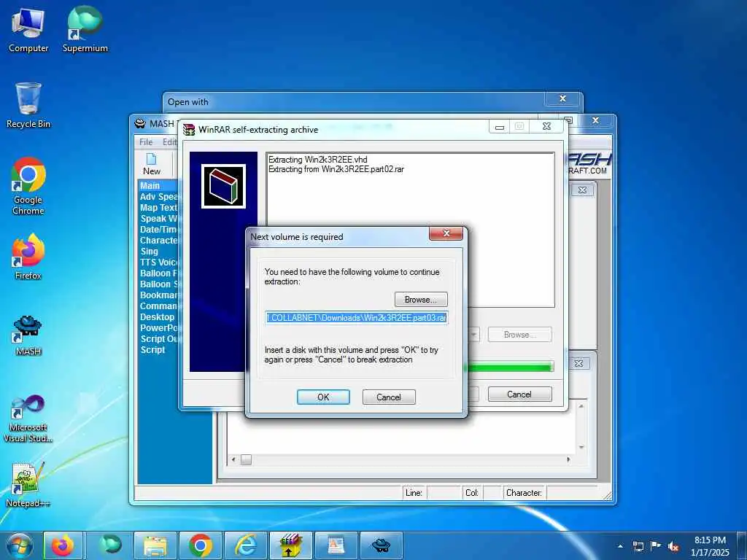Click the green extraction progress bar
This screenshot has height=560, width=747.
[x=508, y=367]
